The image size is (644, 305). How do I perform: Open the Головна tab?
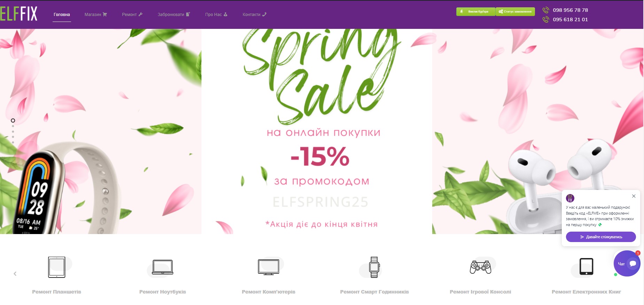(x=62, y=15)
